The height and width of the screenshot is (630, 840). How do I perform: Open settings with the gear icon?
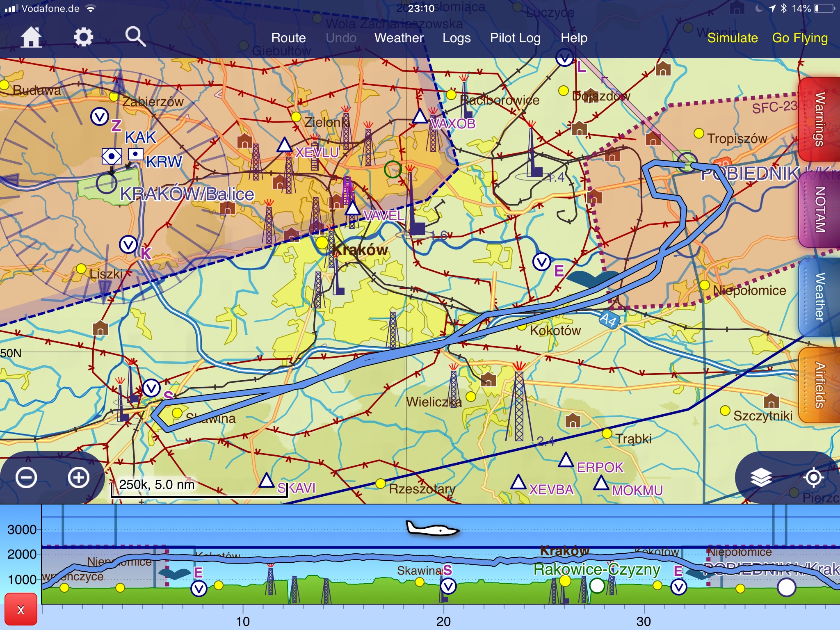[x=83, y=37]
